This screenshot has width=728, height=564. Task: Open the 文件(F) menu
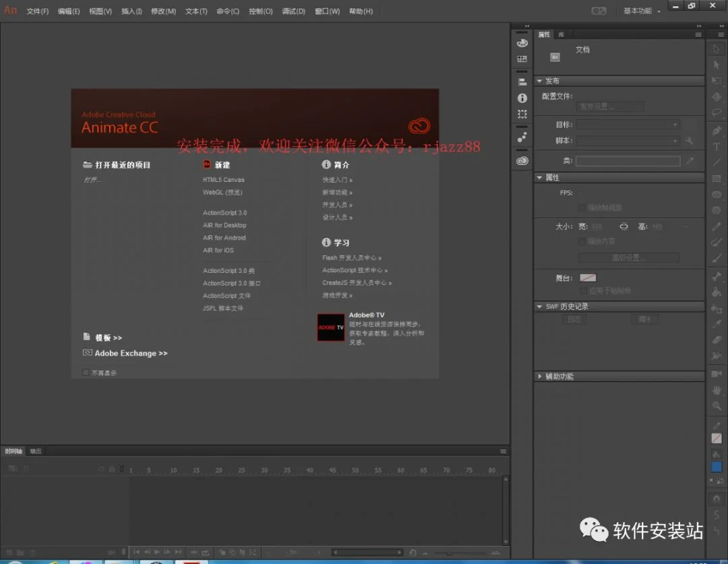[x=38, y=11]
